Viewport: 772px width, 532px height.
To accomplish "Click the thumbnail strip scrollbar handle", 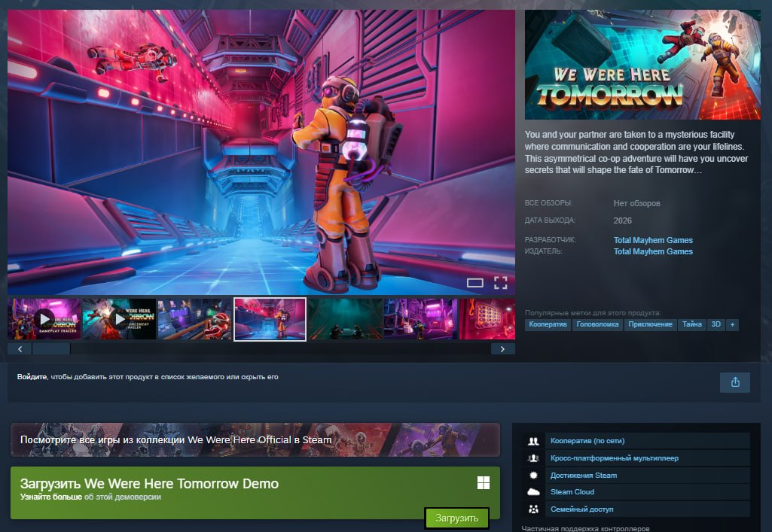I will (x=51, y=349).
